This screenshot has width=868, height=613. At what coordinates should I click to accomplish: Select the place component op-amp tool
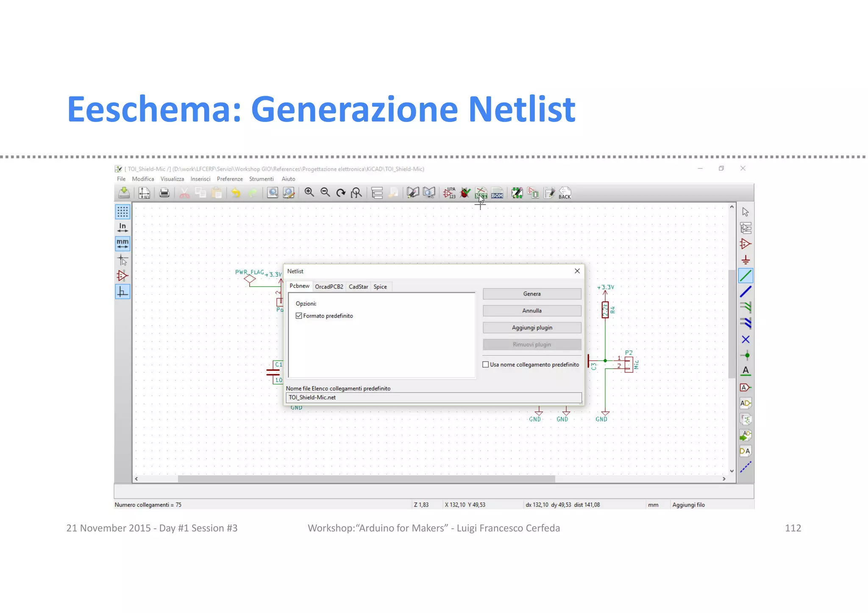[746, 244]
